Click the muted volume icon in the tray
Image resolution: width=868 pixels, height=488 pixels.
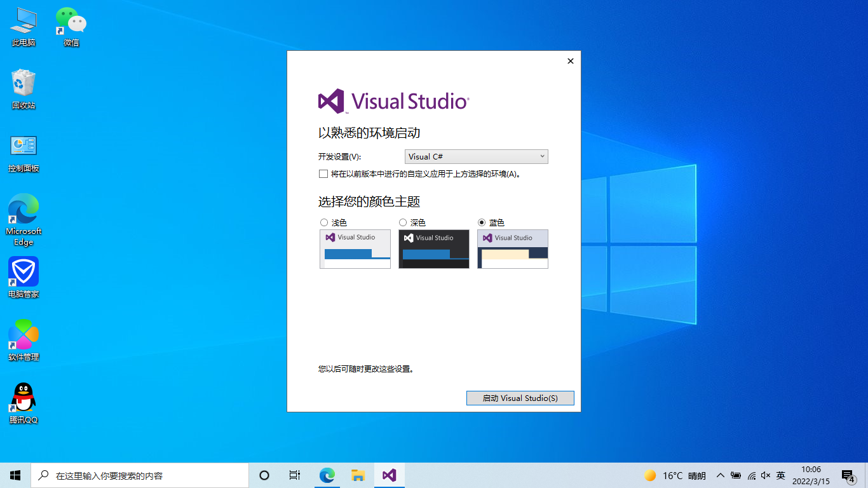[x=766, y=475]
